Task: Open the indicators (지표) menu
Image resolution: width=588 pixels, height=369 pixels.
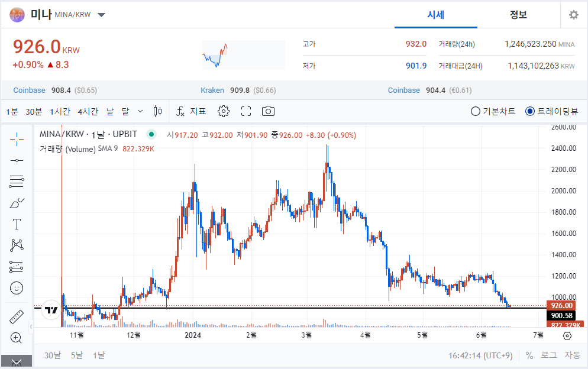Action: pos(191,111)
